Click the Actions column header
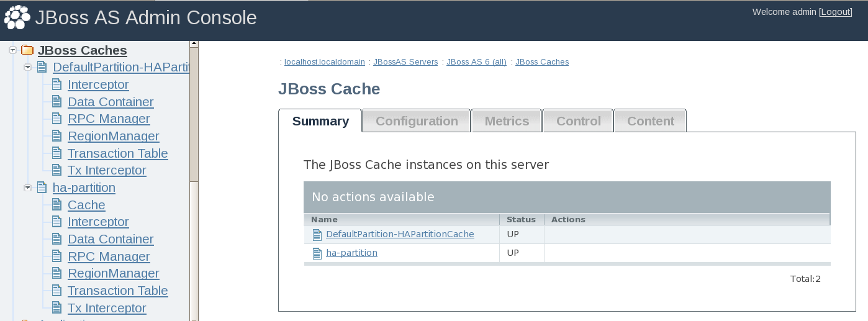The height and width of the screenshot is (321, 868). point(687,219)
